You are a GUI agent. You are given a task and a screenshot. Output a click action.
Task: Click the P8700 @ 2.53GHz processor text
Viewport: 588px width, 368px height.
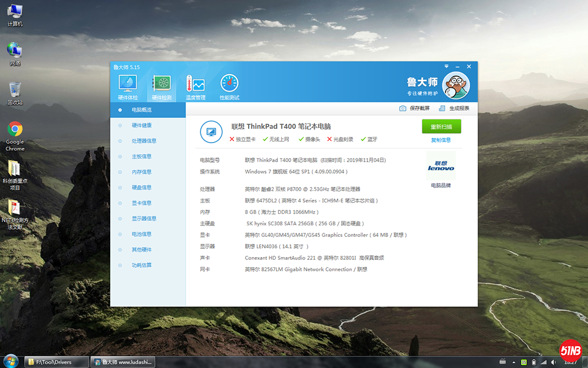coord(302,189)
